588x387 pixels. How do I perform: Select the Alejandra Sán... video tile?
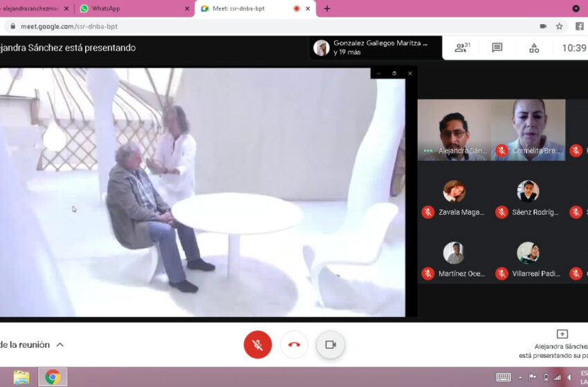point(454,130)
